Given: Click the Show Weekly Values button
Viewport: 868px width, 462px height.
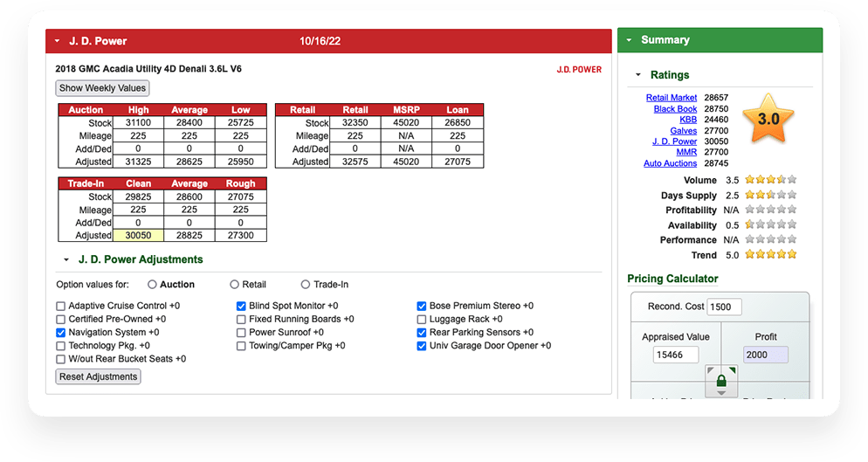Looking at the screenshot, I should tap(102, 88).
